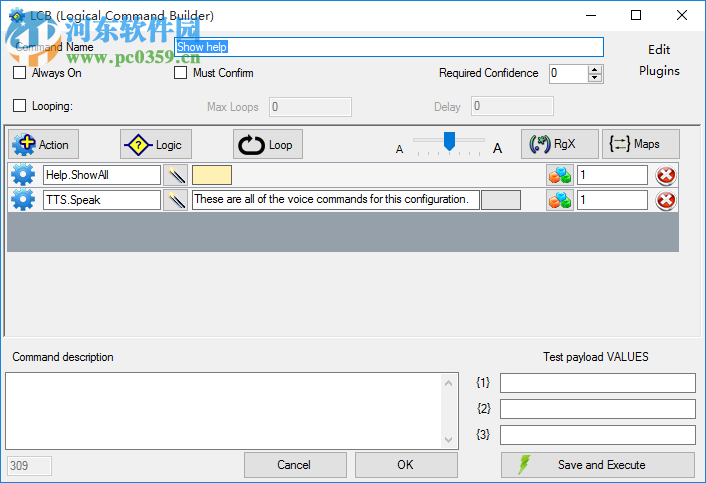
Task: Click the TTS.Speak phrase text field
Action: (335, 200)
